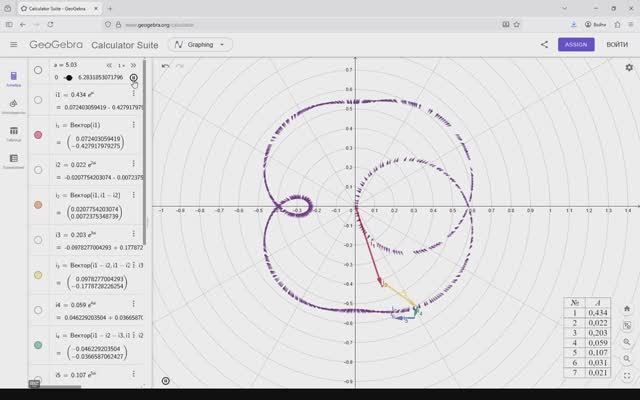
Task: Open more options for green i₄ vector row
Action: coord(133,335)
